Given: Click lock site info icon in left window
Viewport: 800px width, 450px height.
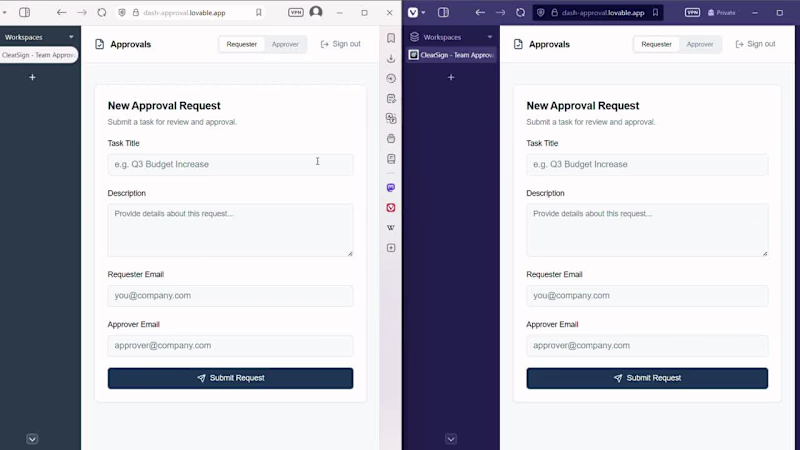Looking at the screenshot, I should point(136,13).
